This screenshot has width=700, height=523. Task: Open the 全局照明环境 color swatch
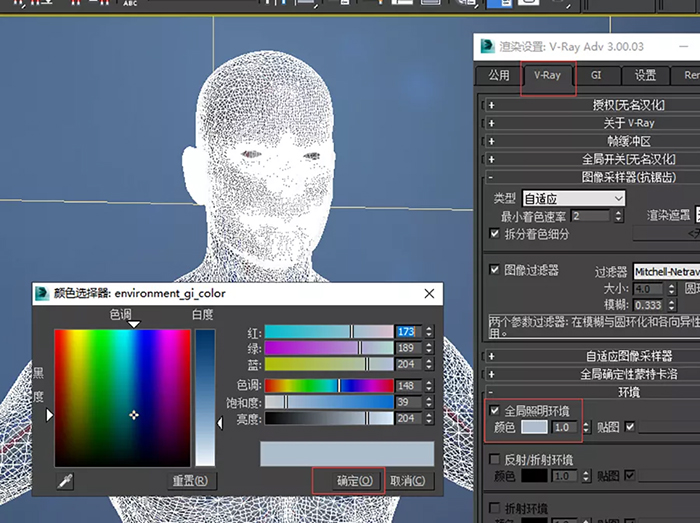[x=534, y=427]
